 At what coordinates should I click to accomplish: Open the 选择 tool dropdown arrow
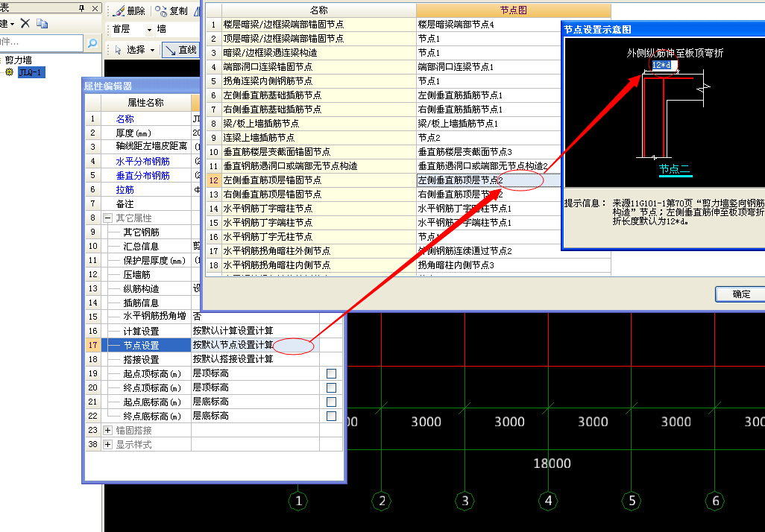click(x=153, y=50)
